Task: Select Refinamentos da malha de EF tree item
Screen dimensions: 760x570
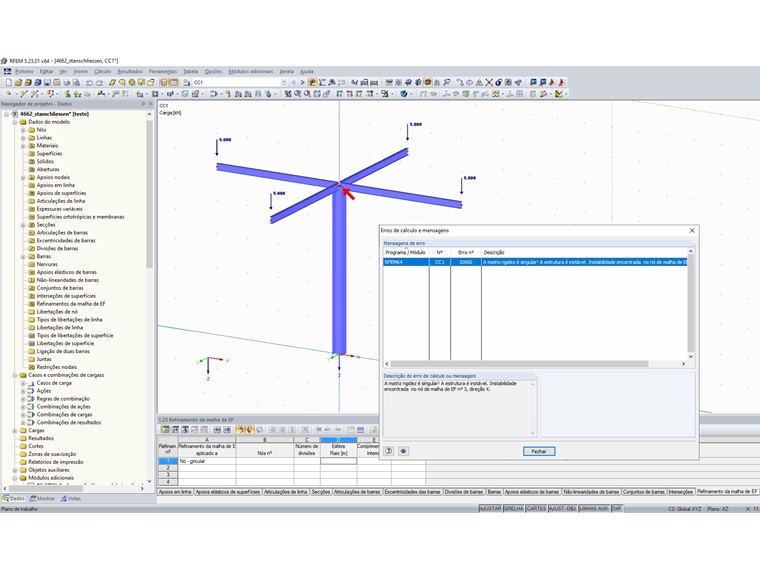Action: (71, 304)
